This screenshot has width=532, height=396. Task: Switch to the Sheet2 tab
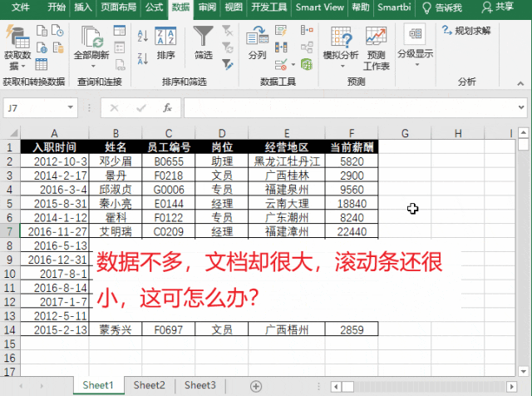click(x=149, y=385)
